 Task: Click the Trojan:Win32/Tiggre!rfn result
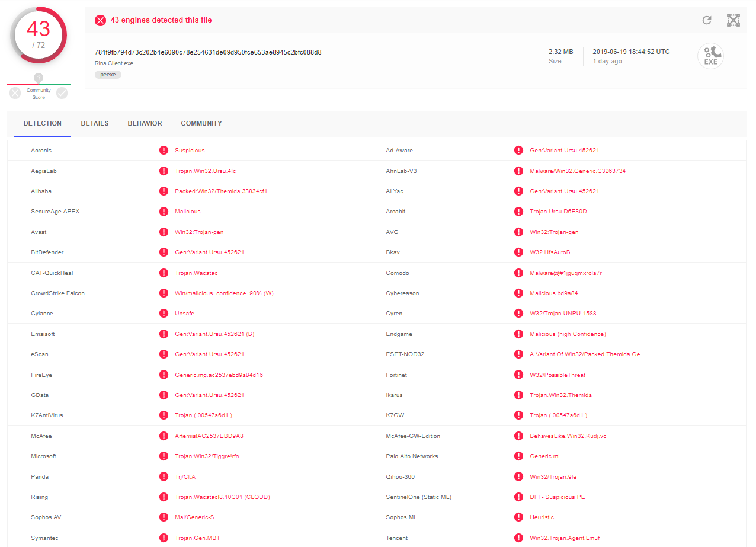[207, 456]
